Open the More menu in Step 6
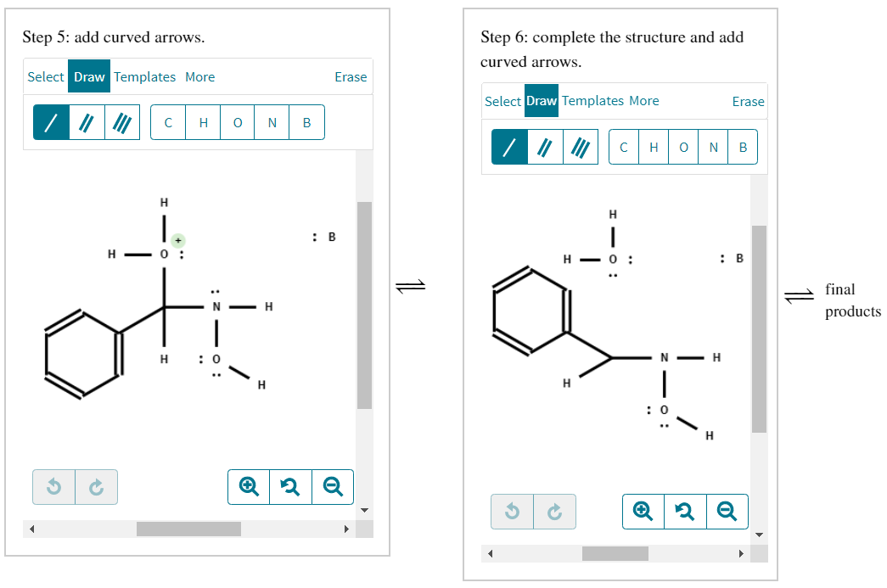 point(643,100)
